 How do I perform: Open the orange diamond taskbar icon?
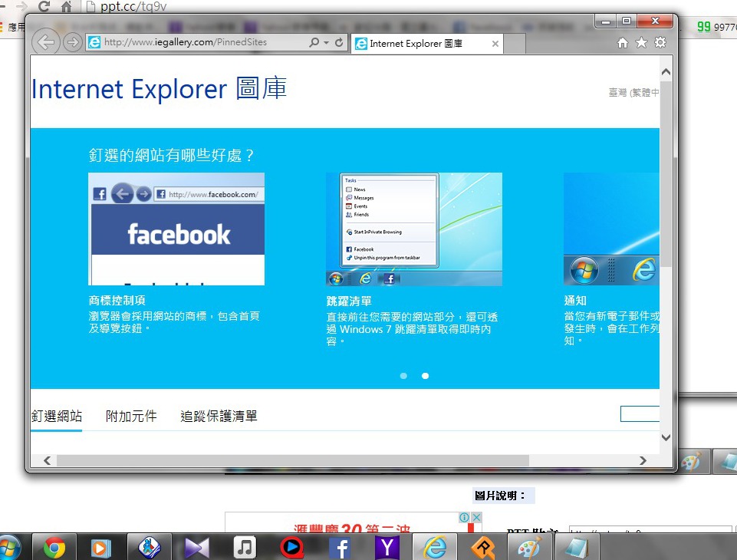click(x=482, y=548)
